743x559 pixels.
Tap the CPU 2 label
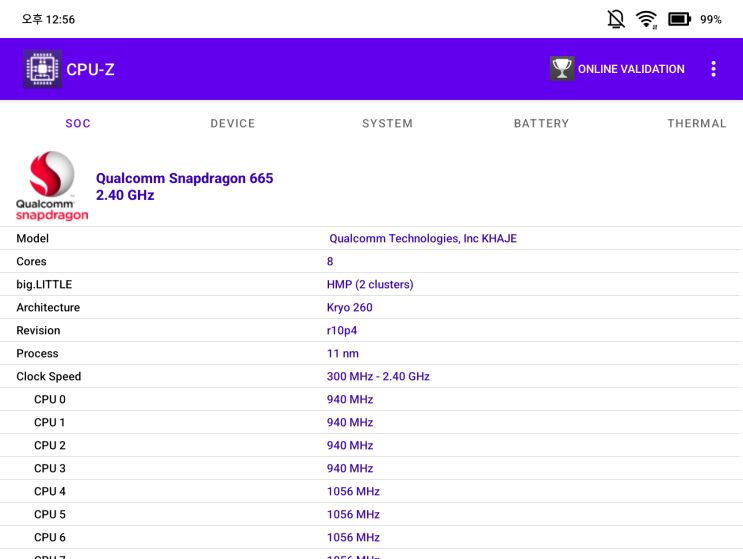(50, 445)
